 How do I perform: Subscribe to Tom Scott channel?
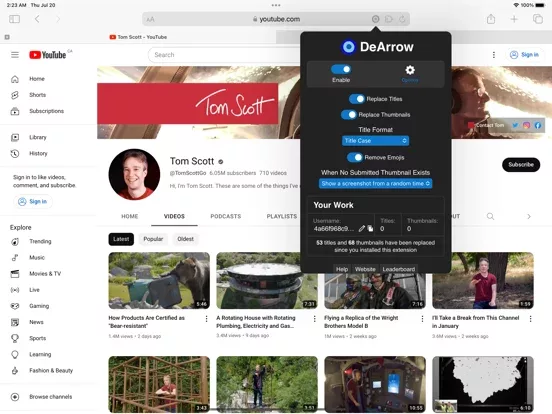521,164
